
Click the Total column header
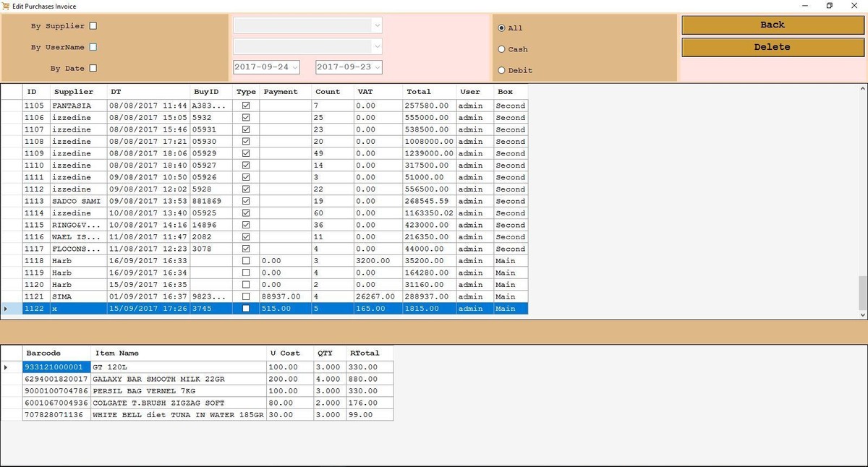click(419, 92)
